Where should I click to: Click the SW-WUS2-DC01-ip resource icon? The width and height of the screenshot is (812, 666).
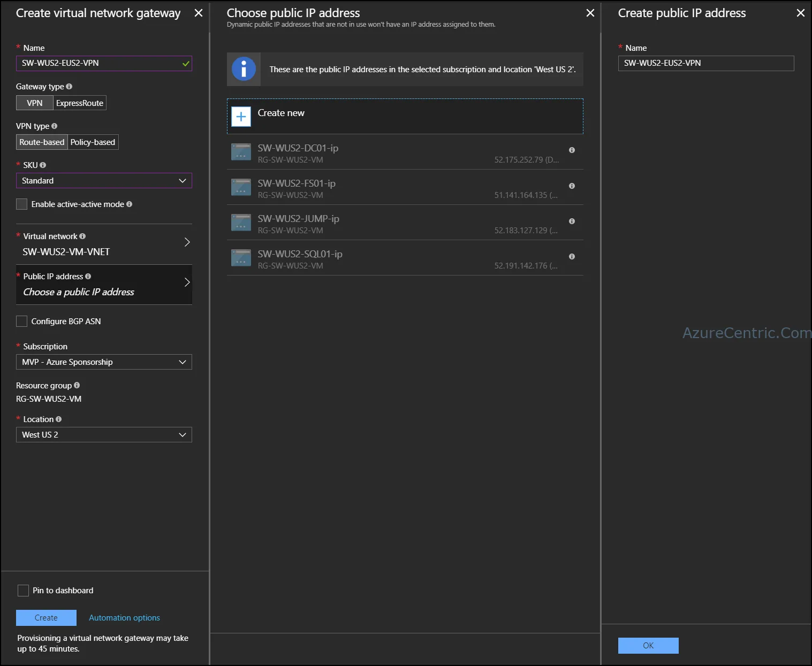point(241,152)
